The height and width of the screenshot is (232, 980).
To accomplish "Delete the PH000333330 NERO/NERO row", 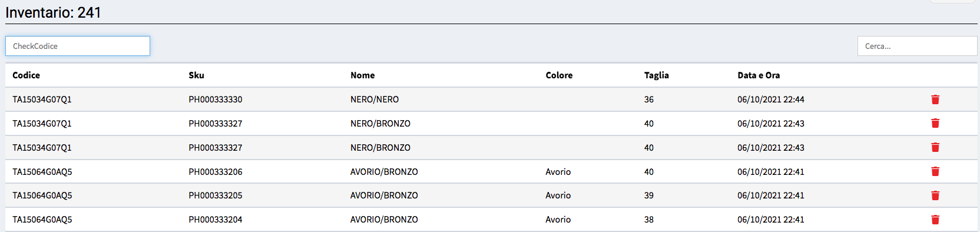I will [935, 100].
